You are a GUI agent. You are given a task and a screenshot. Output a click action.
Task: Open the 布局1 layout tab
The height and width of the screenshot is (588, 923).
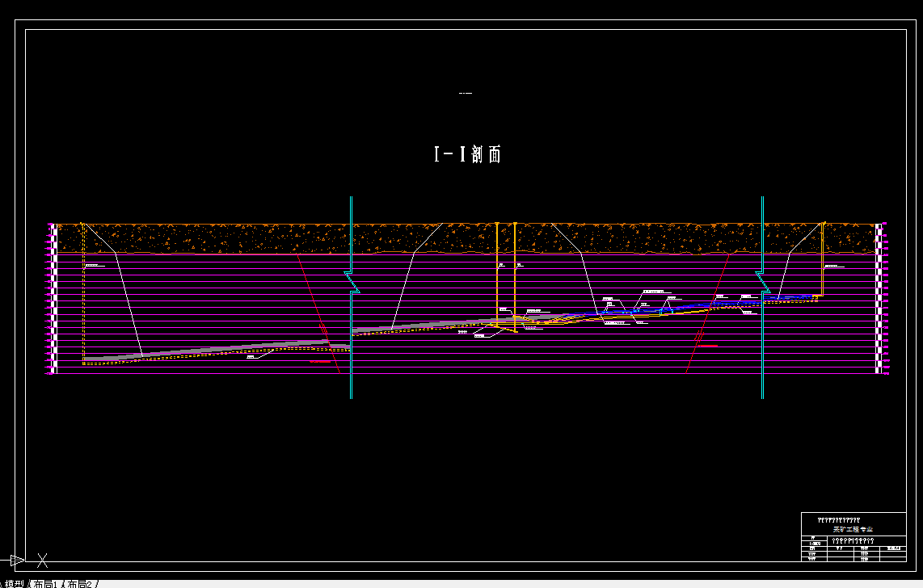44,584
